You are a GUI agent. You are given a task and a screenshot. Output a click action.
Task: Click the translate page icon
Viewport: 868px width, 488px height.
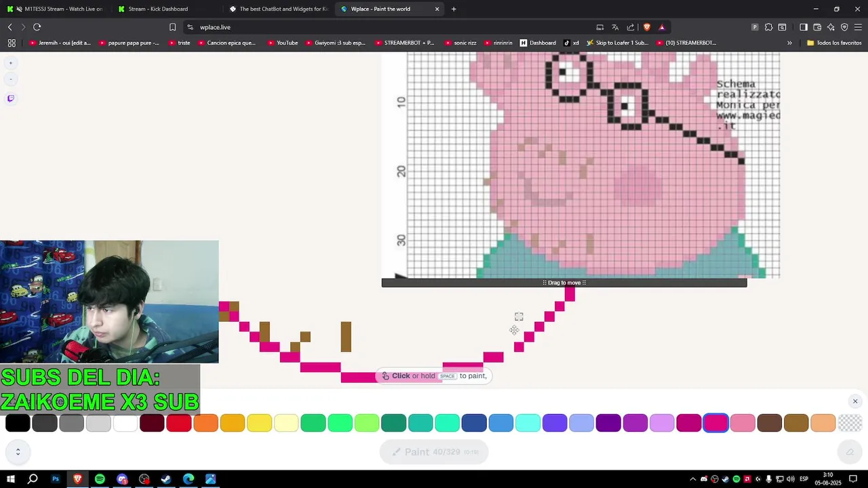(x=615, y=27)
